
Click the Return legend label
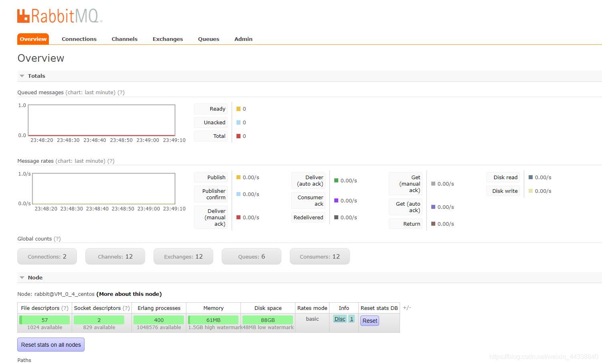(x=406, y=224)
